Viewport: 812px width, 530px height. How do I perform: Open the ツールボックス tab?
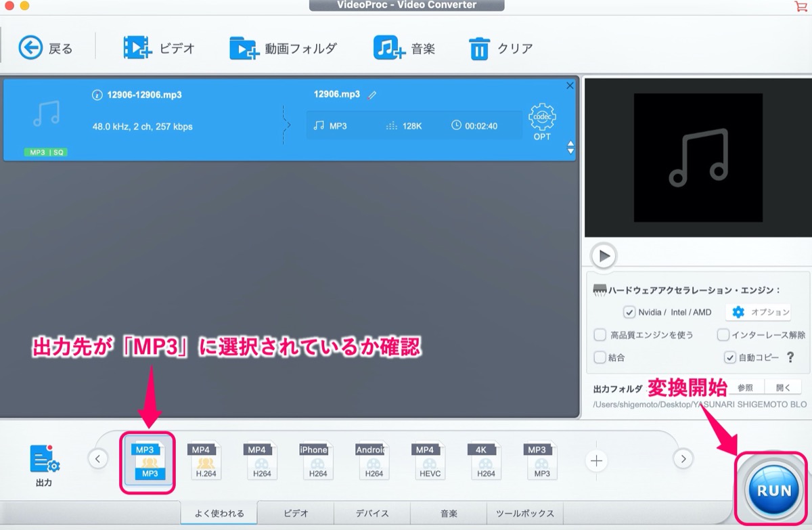click(525, 512)
